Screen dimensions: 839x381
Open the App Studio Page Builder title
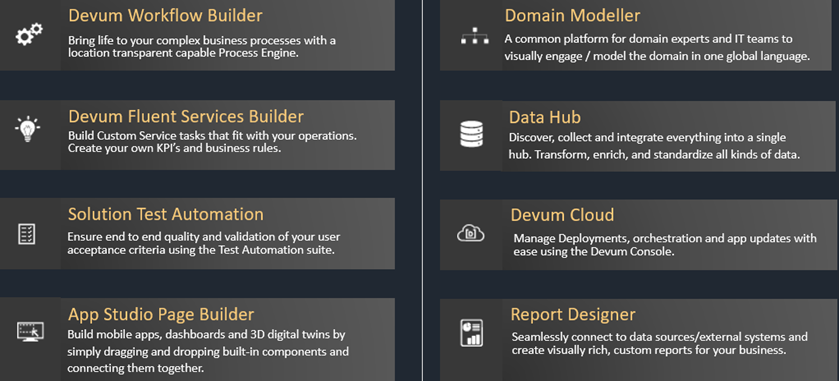point(161,314)
